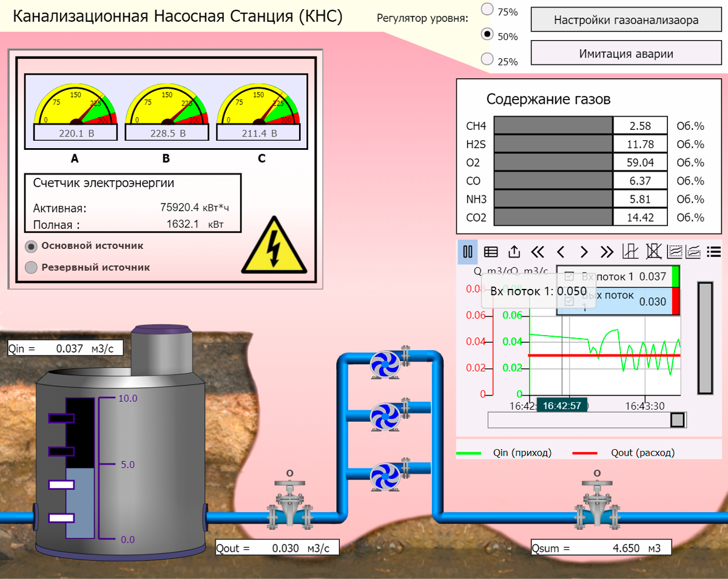Viewport: 728px width, 579px height.
Task: Set level regulator to 75%
Action: pyautogui.click(x=487, y=9)
